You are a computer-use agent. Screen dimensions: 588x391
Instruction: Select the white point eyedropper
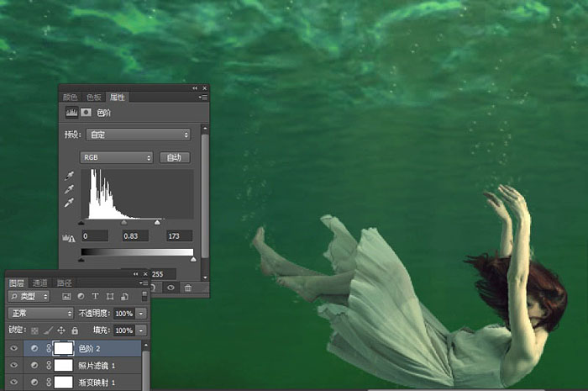point(70,203)
